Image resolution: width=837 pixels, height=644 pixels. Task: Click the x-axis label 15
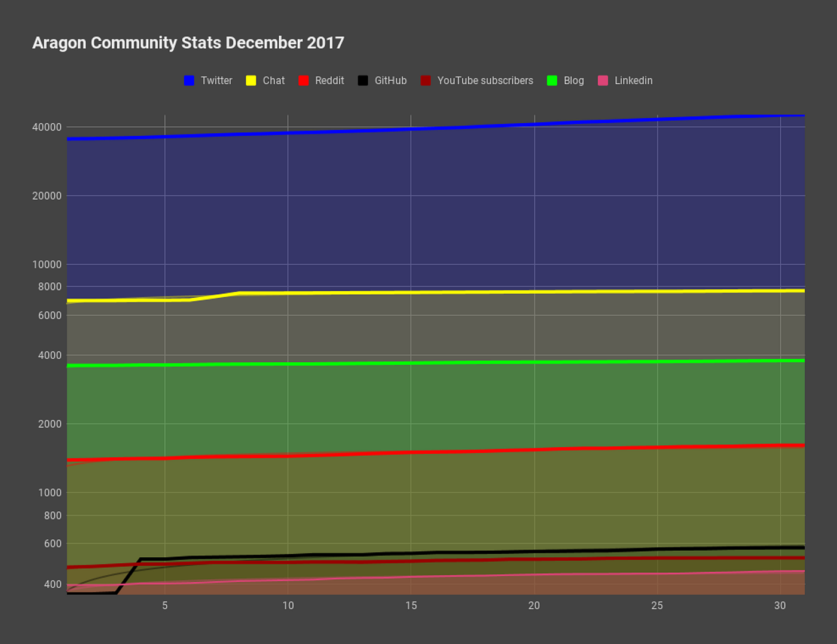pos(411,606)
